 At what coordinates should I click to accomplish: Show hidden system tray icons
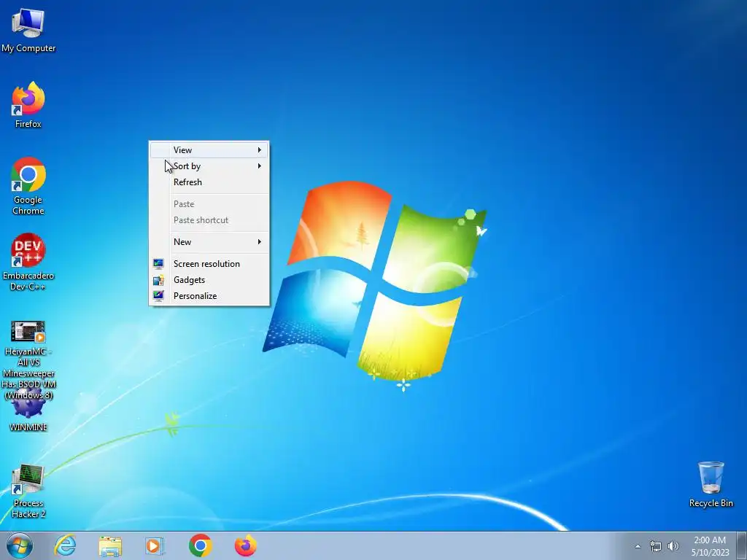pos(638,546)
